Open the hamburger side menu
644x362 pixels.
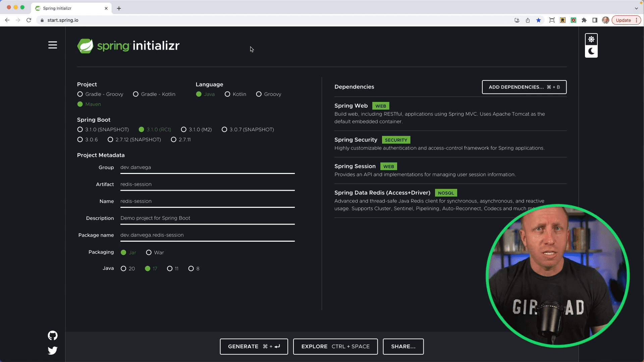coord(53,45)
